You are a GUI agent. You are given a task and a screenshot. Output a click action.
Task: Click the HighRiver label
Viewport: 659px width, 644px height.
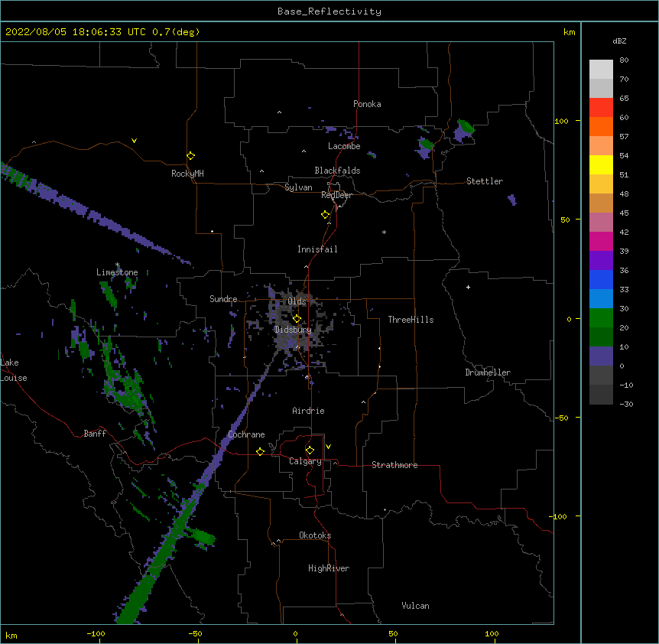pos(329,568)
